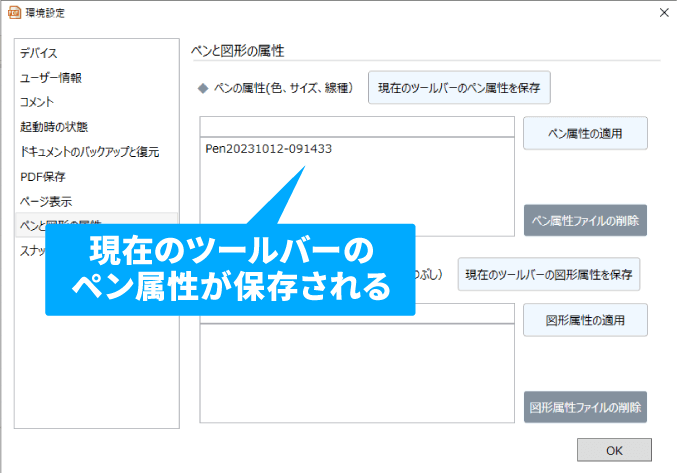
Task: Confirm settings with the OK button
Action: (x=613, y=449)
